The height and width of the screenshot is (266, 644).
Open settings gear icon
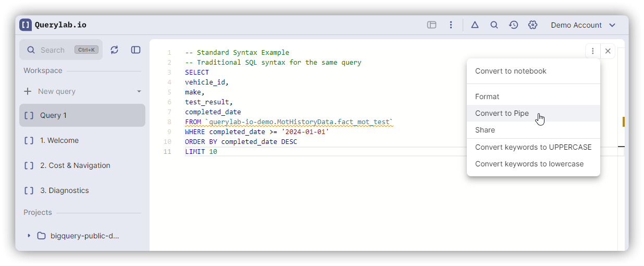pos(532,25)
